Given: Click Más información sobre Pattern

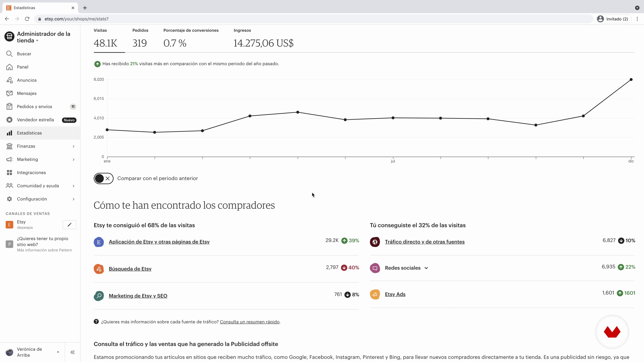Looking at the screenshot, I should click(44, 250).
